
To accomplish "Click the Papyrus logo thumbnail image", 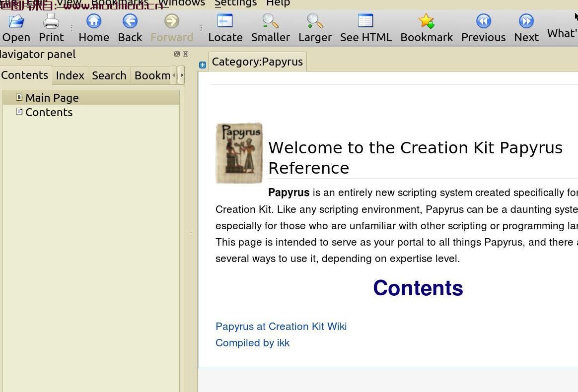I will [239, 153].
